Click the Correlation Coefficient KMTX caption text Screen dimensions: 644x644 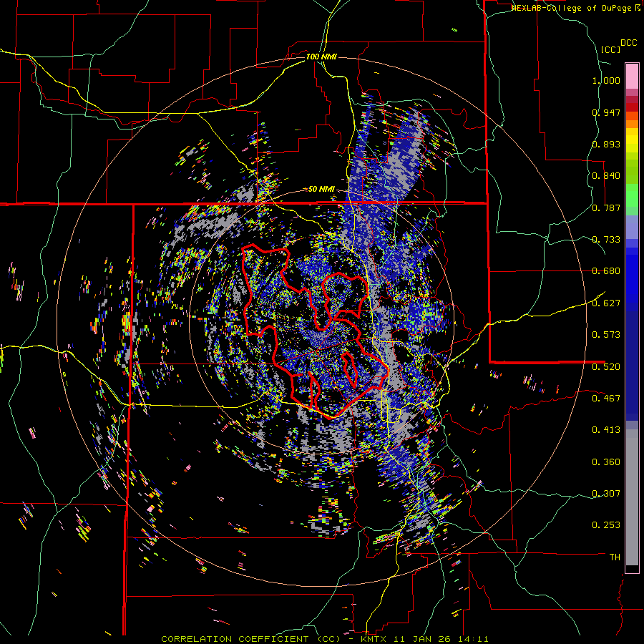click(325, 639)
